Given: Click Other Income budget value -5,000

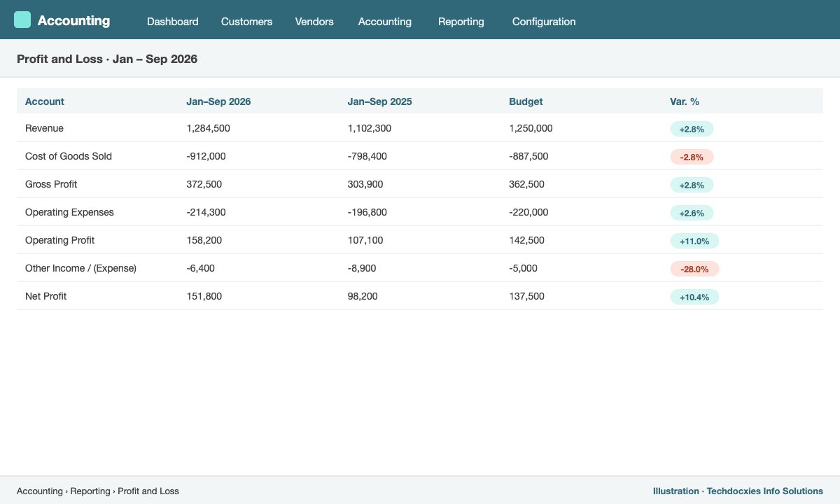Looking at the screenshot, I should click(x=523, y=268).
